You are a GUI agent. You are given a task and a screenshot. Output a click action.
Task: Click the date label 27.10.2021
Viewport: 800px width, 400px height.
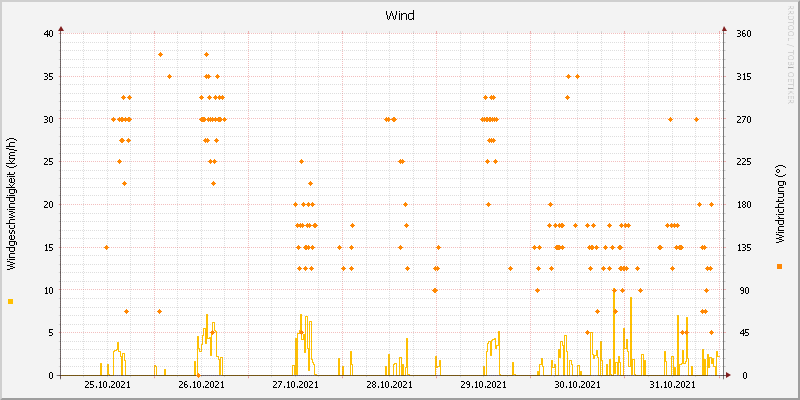(x=295, y=384)
